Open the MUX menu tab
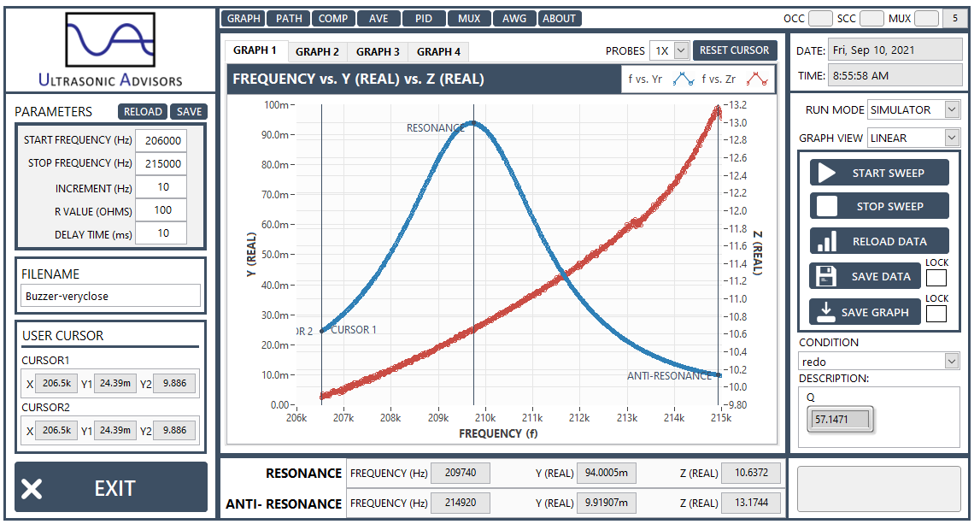The image size is (980, 530). click(x=469, y=19)
